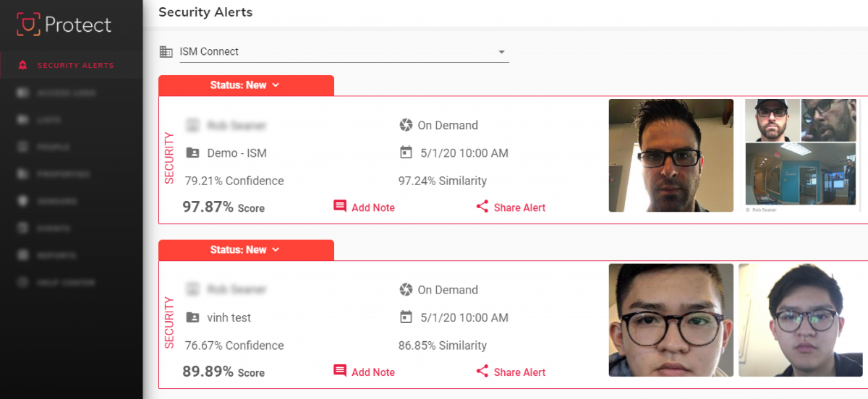868x399 pixels.
Task: Open the ISM Connect location dropdown
Action: tap(501, 52)
